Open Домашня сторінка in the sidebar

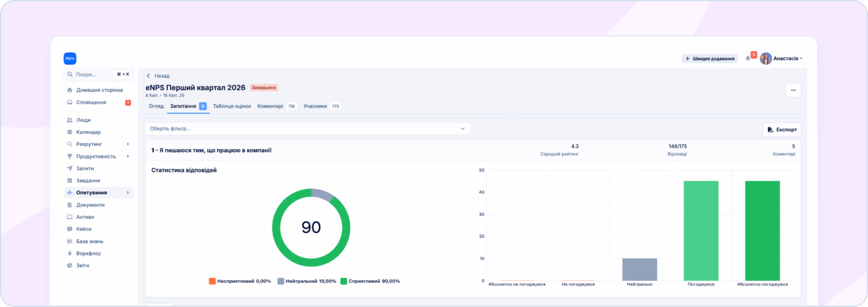(x=99, y=90)
